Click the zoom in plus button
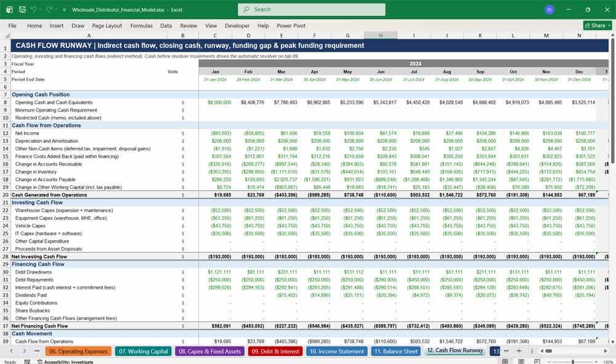Image resolution: width=616 pixels, height=364 pixels. [597, 362]
